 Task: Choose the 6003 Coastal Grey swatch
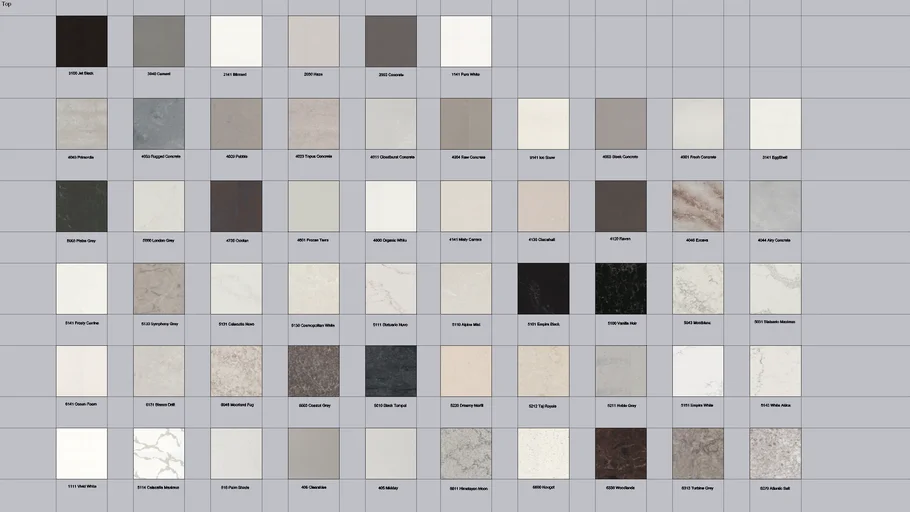click(x=313, y=371)
